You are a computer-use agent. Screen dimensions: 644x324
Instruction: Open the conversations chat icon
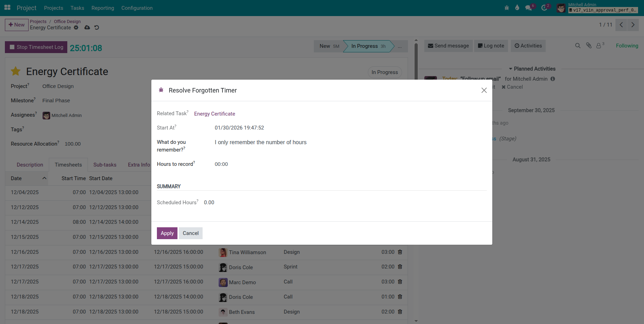click(x=529, y=8)
